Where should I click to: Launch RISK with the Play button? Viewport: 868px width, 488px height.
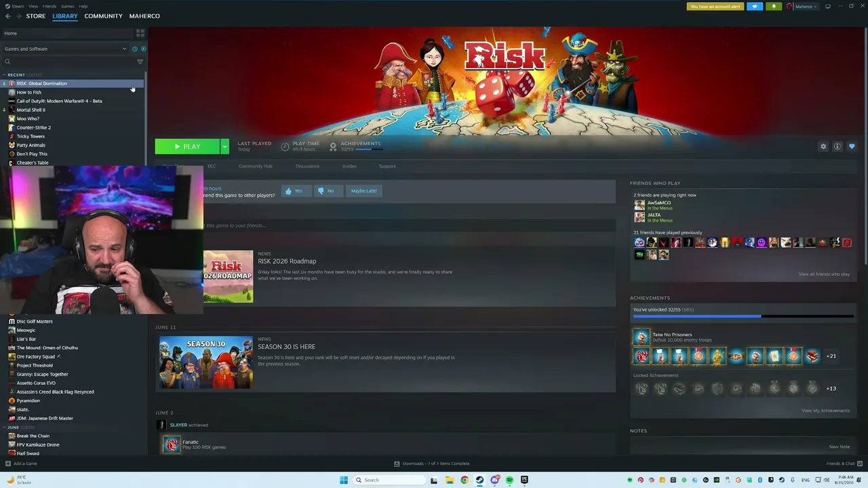click(x=187, y=146)
